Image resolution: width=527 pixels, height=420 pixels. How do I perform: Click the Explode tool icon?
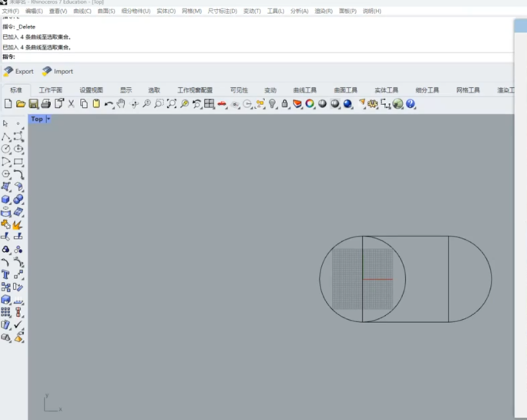pyautogui.click(x=18, y=225)
